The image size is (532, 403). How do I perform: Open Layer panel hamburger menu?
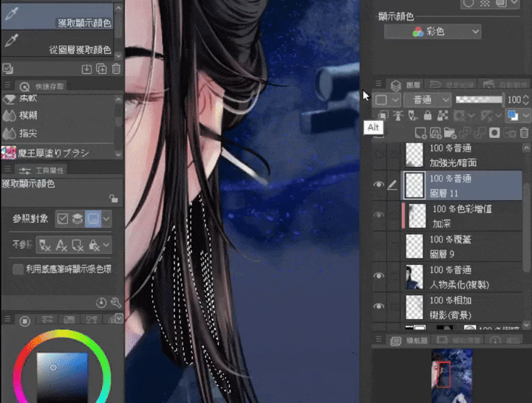pyautogui.click(x=378, y=83)
